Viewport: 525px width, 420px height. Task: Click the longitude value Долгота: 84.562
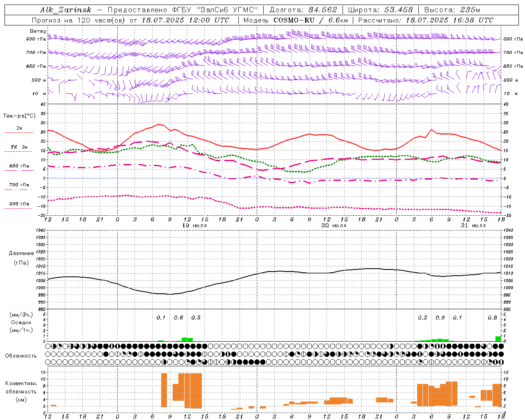click(x=303, y=10)
